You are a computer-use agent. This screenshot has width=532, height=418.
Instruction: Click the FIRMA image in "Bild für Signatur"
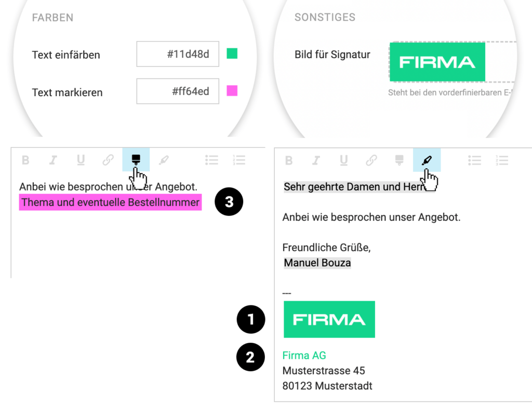point(437,62)
